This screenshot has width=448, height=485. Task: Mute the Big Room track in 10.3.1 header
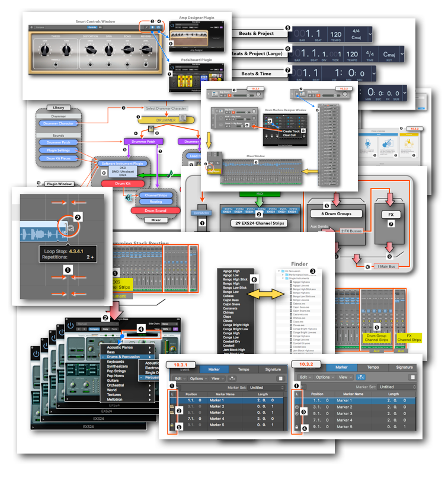[x=222, y=95]
